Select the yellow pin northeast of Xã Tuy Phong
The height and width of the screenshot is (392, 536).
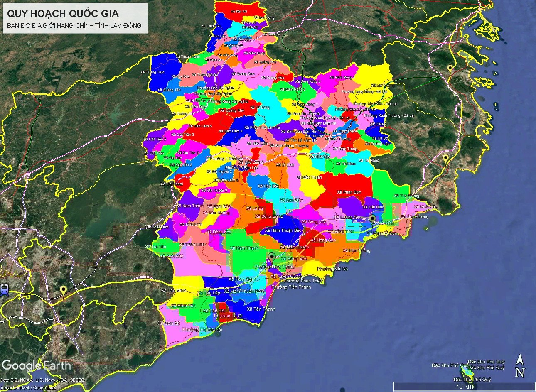[x=445, y=158]
